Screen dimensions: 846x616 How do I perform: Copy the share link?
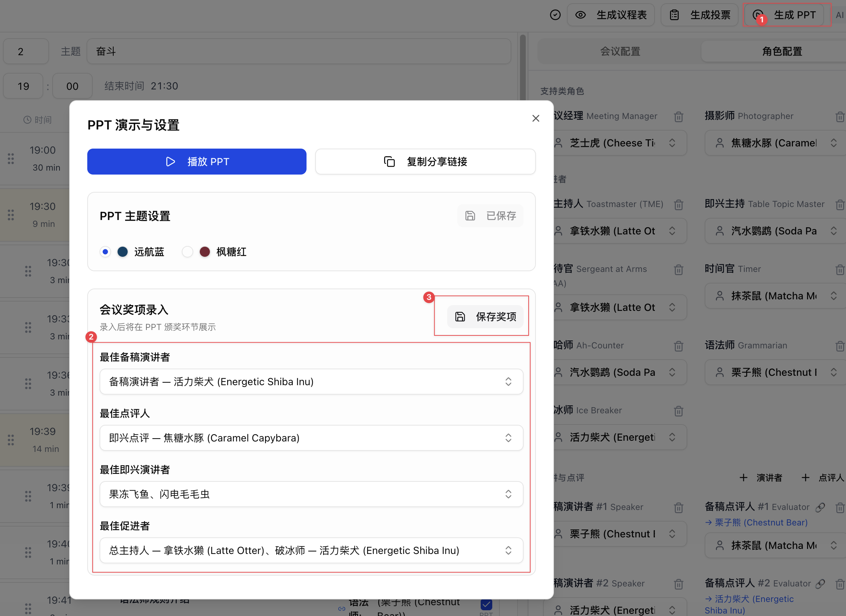425,162
